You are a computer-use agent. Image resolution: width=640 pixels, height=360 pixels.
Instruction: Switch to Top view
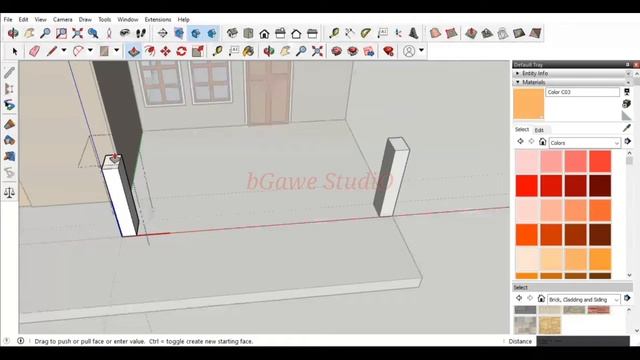tap(248, 33)
